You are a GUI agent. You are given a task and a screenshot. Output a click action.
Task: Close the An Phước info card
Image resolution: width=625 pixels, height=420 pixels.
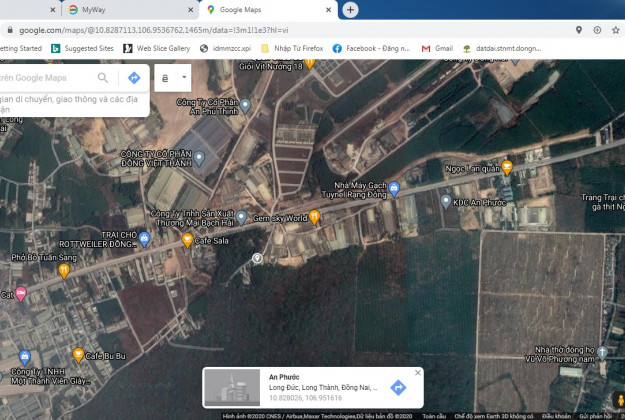(x=417, y=373)
